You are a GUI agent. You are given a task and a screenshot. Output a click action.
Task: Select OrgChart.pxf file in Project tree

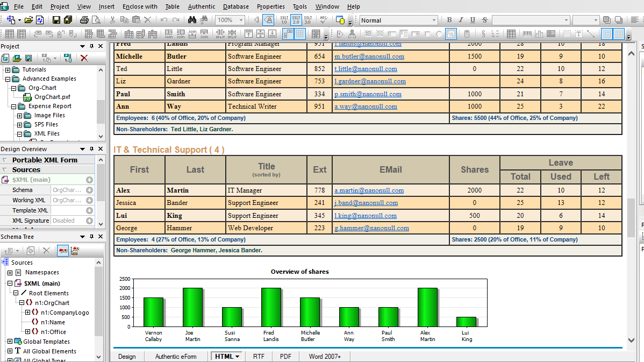pos(52,97)
